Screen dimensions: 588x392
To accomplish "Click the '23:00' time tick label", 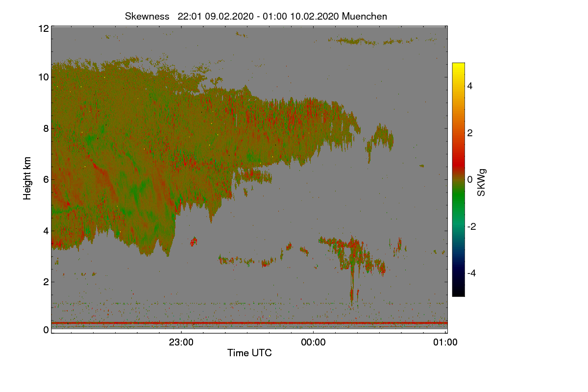I will pos(181,343).
